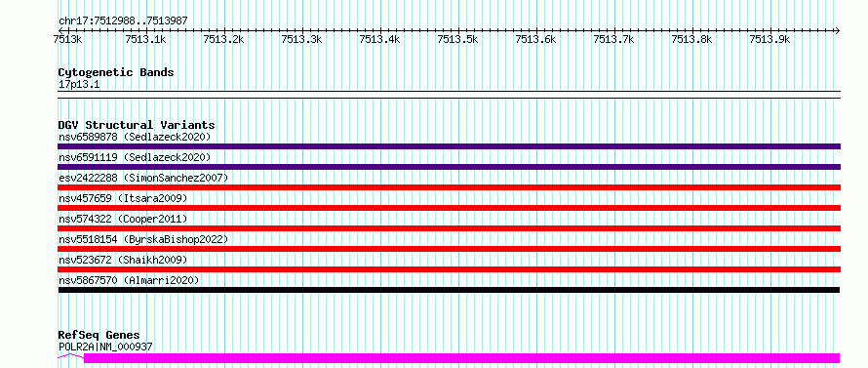Open variant nsv6591119 (Sedlazeck2020) label
The width and height of the screenshot is (868, 368).
pos(135,157)
